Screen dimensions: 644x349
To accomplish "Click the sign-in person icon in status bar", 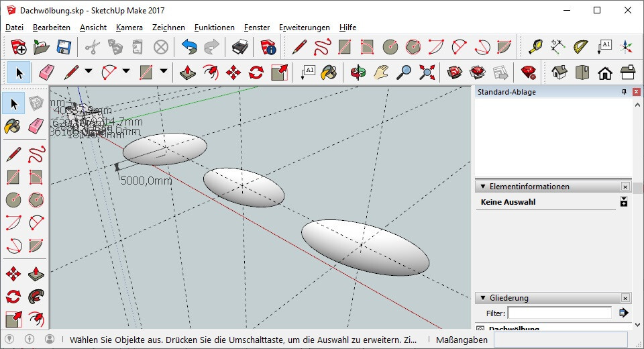I will 50,339.
